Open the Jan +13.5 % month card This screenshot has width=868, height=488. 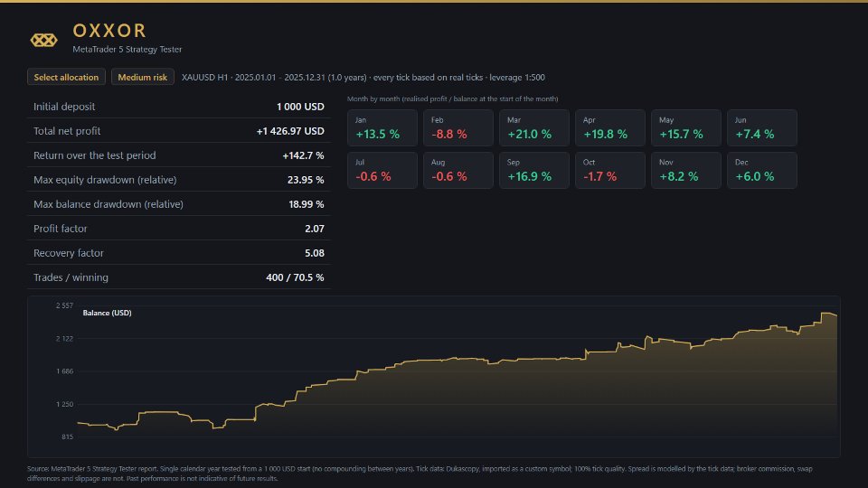click(x=382, y=127)
